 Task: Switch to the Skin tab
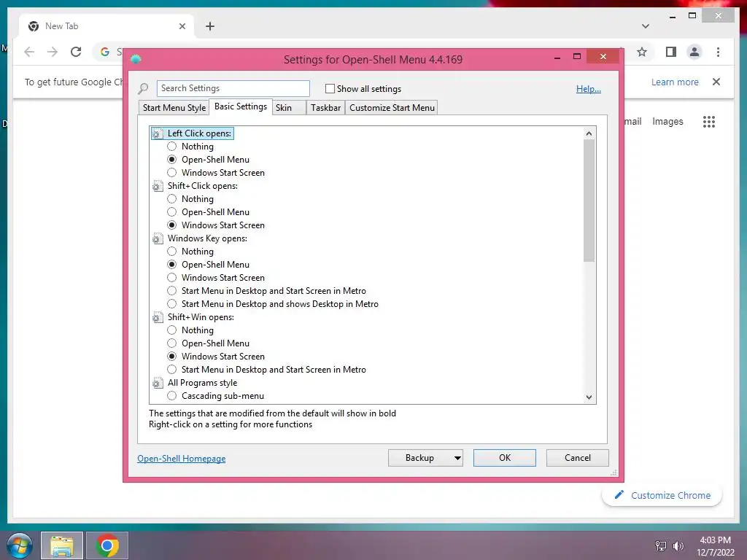(289, 108)
